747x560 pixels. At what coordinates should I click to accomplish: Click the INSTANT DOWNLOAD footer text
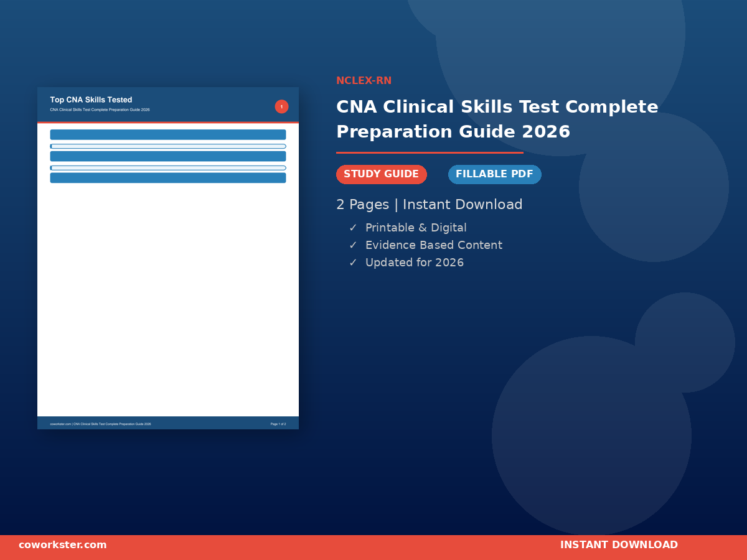(x=619, y=545)
